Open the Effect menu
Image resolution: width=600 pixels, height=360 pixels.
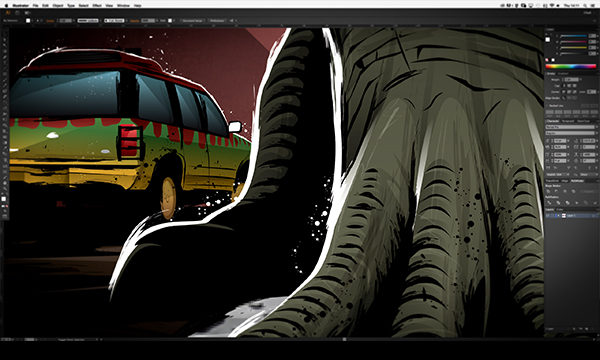(97, 6)
